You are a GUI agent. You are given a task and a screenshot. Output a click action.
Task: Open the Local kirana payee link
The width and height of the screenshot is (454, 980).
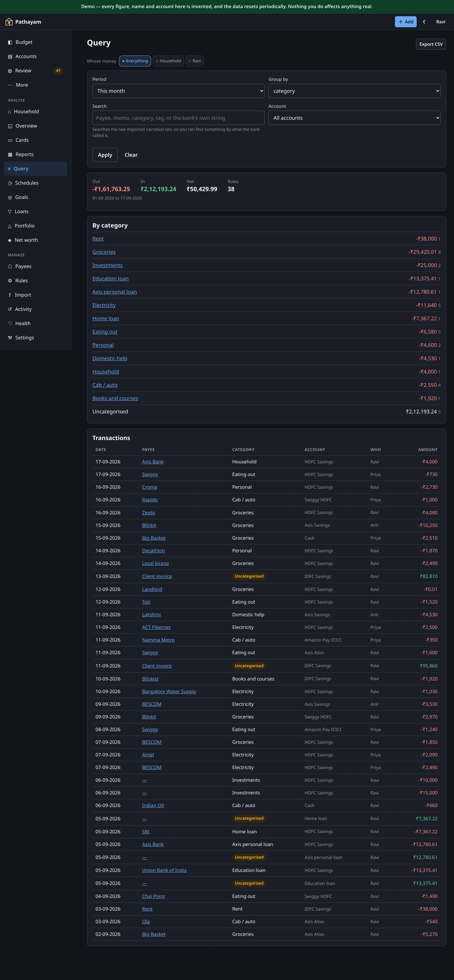(x=155, y=563)
